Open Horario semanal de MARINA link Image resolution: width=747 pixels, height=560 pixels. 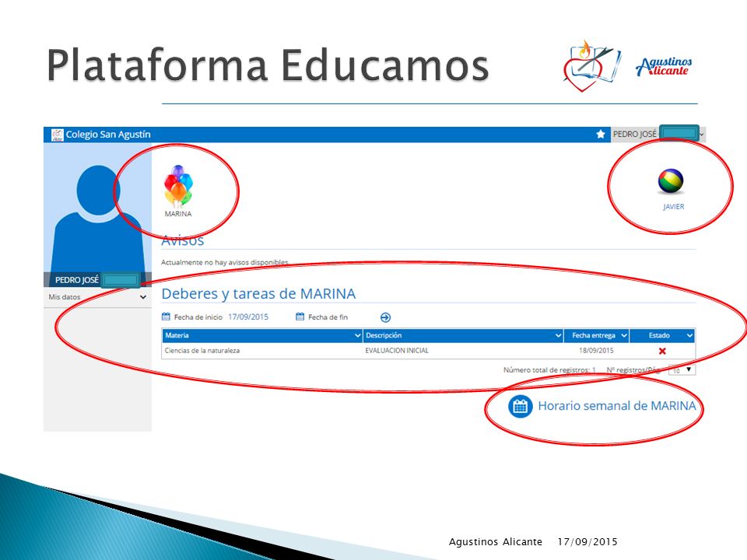617,406
